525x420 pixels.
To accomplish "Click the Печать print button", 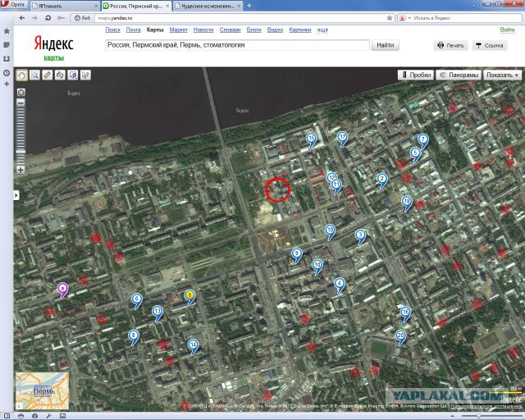I will pos(450,45).
